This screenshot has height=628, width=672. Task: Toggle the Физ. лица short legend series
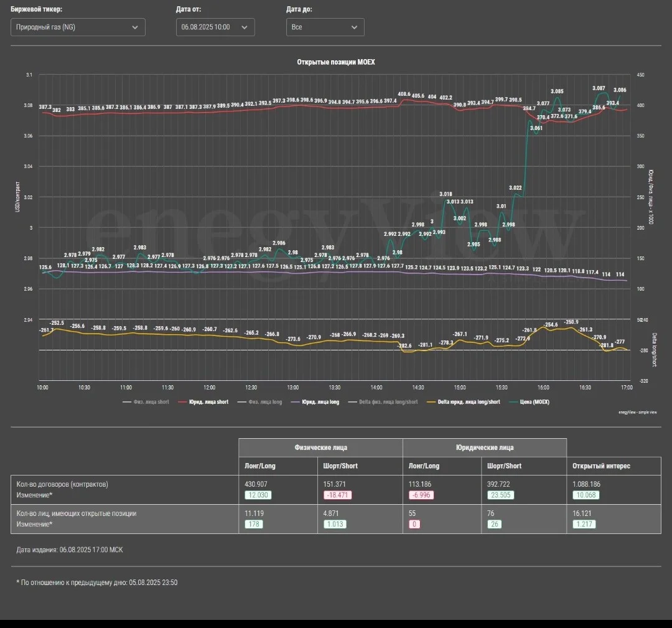tap(146, 402)
